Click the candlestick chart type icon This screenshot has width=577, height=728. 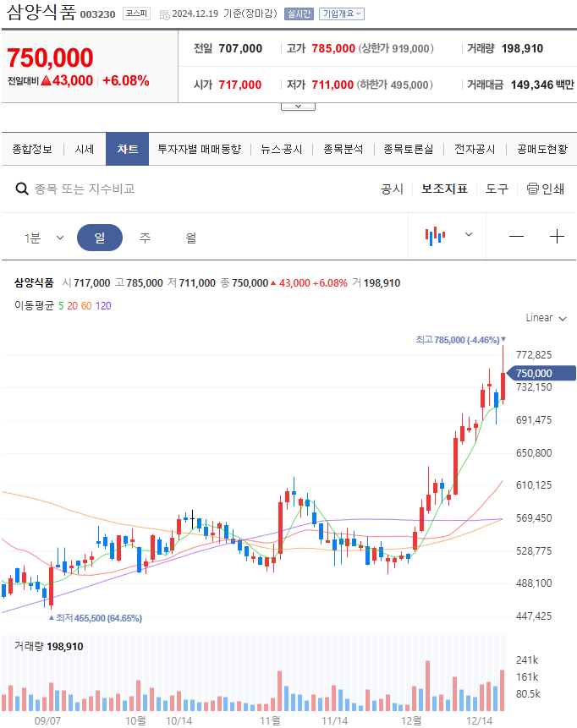point(435,236)
